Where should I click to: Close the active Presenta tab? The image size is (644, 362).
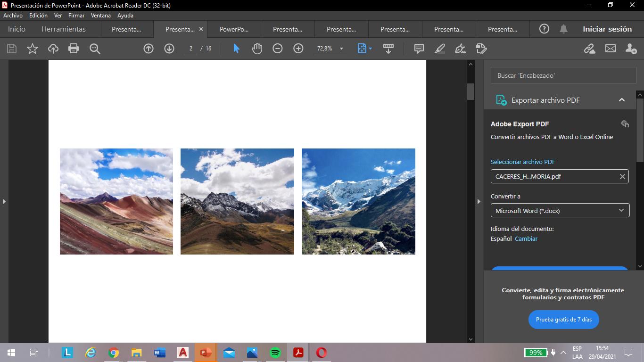coord(201,29)
